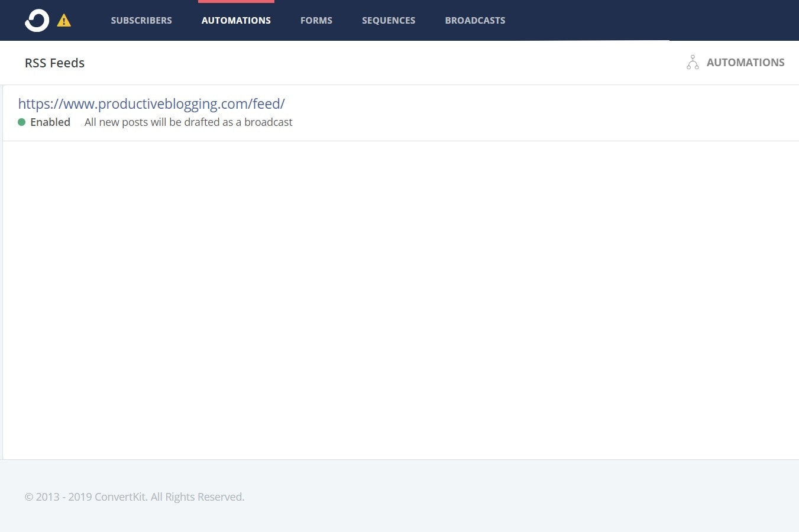Click the RSS Feeds page heading
The image size is (799, 532).
(54, 63)
